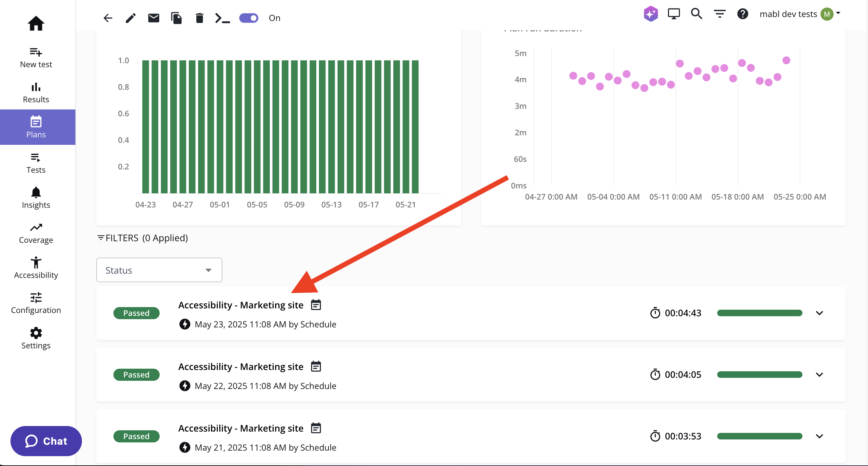Go to Tests in sidebar
The height and width of the screenshot is (466, 868).
pyautogui.click(x=36, y=163)
